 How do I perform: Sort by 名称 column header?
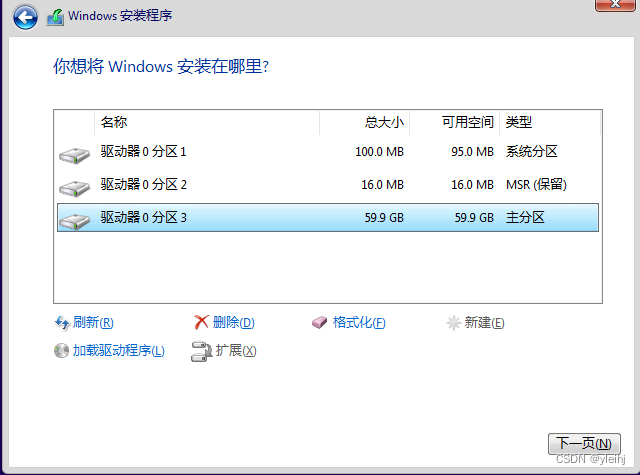click(x=207, y=122)
